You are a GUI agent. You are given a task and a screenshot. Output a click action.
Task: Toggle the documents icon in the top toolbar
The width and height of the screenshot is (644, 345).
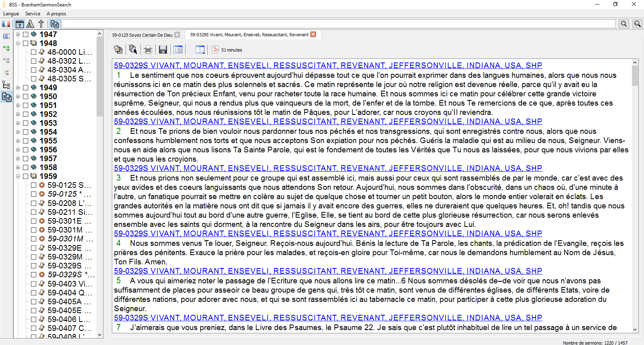55,24
